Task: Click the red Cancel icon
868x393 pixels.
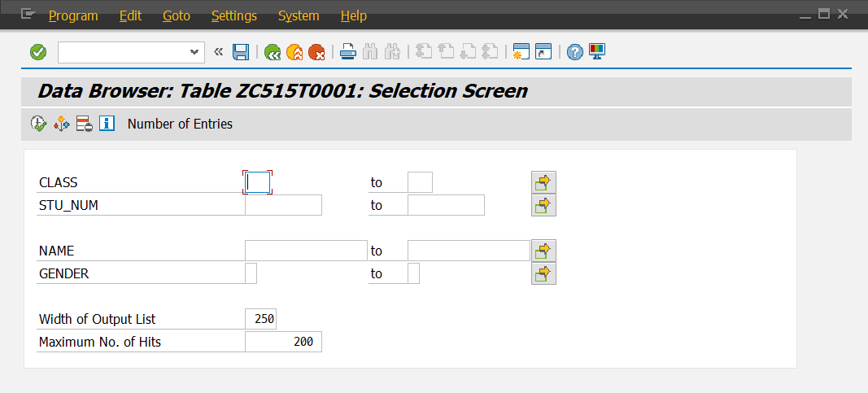Action: coord(316,52)
